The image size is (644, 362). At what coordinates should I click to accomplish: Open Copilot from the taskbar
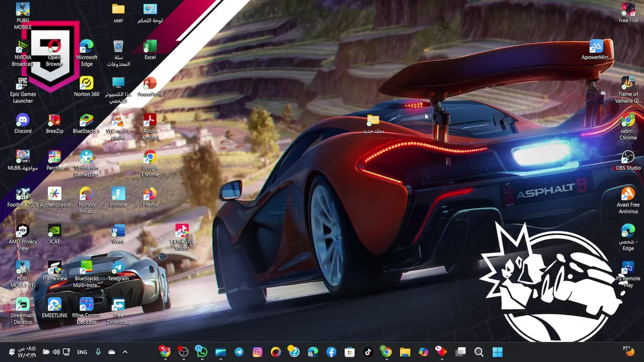click(423, 352)
